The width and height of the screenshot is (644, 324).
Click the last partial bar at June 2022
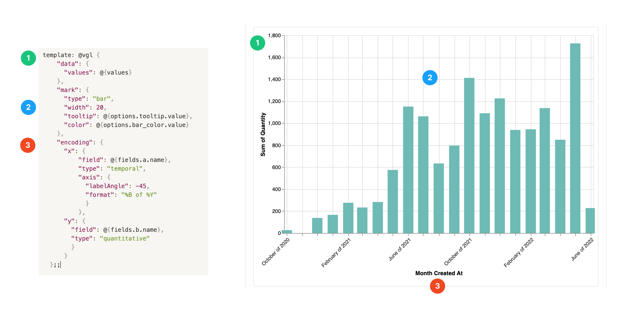tap(590, 220)
